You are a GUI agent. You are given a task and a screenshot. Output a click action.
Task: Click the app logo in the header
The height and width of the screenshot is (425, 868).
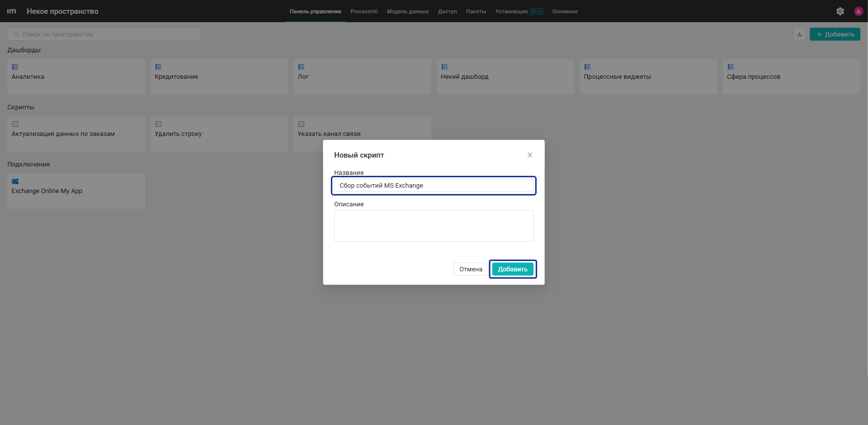point(12,11)
